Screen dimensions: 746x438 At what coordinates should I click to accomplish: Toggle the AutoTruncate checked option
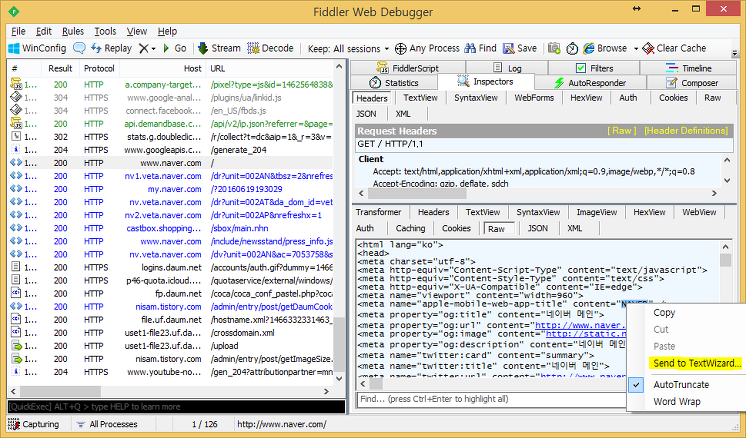pyautogui.click(x=681, y=385)
